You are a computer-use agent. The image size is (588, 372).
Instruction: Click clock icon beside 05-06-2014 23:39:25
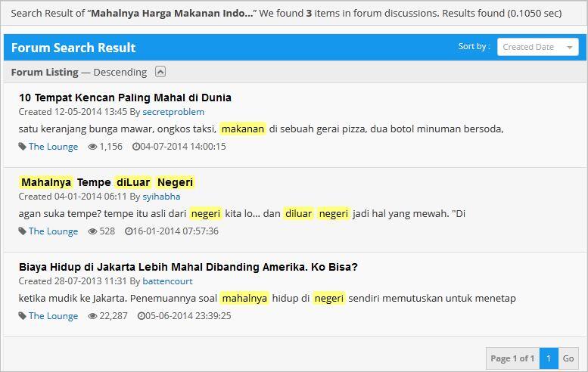141,316
